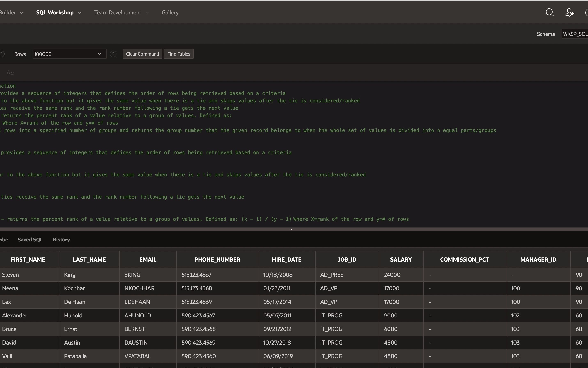
Task: Open the administration user-wrench icon
Action: [x=570, y=12]
